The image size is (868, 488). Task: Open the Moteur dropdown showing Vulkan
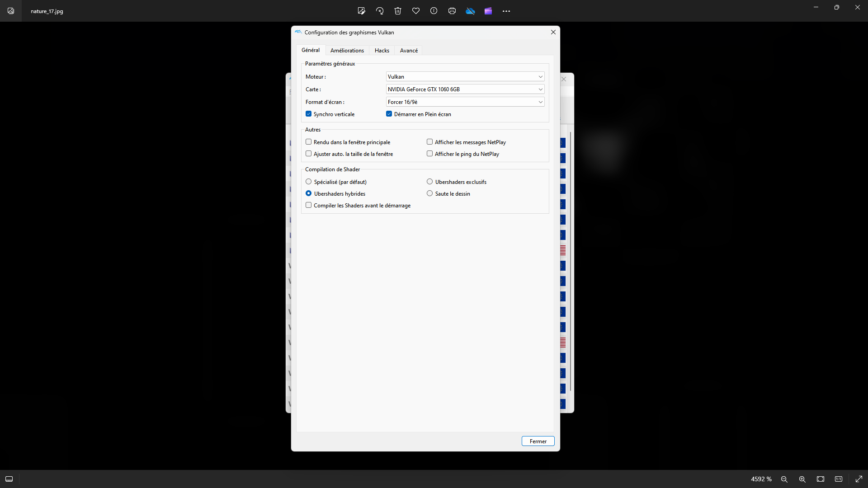(x=465, y=76)
